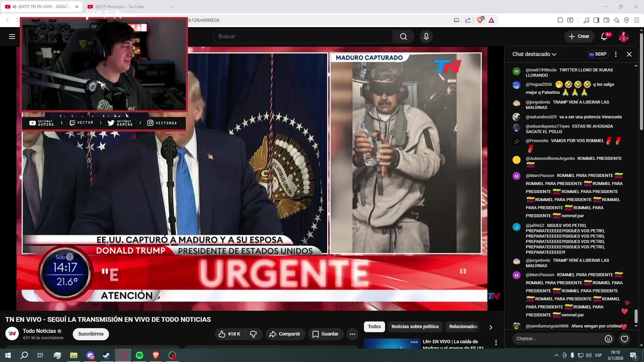Image resolution: width=644 pixels, height=362 pixels.
Task: Open the volume speaker tray icon
Action: tap(589, 355)
